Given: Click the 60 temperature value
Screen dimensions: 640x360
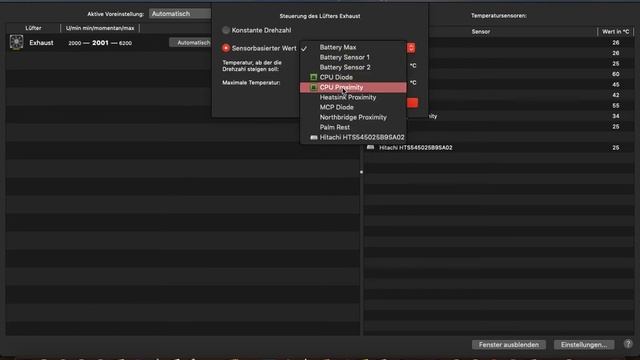Looking at the screenshot, I should 616,74.
